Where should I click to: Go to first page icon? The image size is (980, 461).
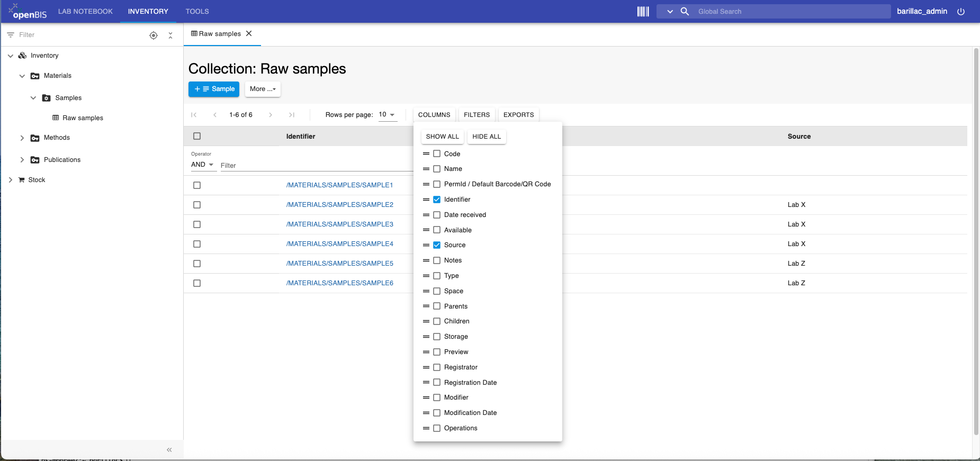[194, 115]
